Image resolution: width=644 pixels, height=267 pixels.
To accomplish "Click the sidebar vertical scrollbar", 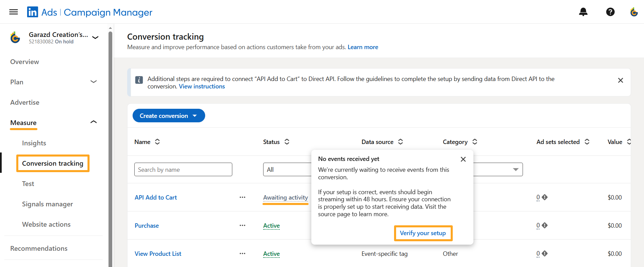I will (110, 149).
